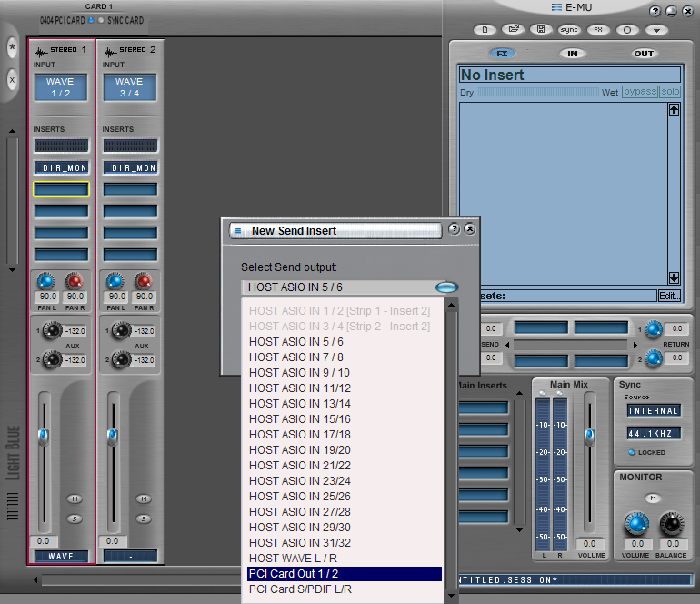
Task: Click the Edit... presets button
Action: tap(669, 296)
